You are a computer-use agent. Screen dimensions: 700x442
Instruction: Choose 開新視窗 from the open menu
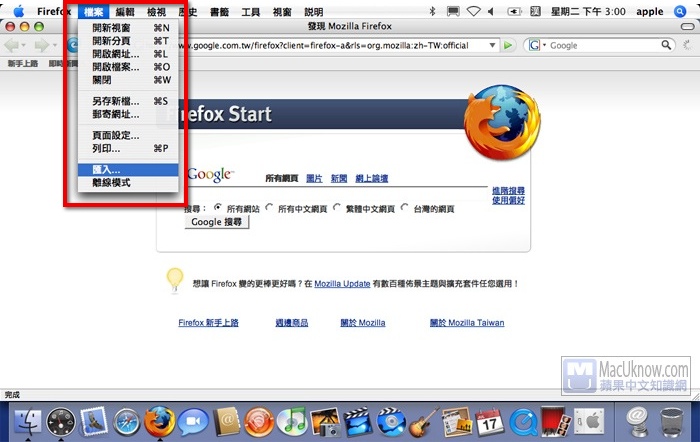point(128,28)
